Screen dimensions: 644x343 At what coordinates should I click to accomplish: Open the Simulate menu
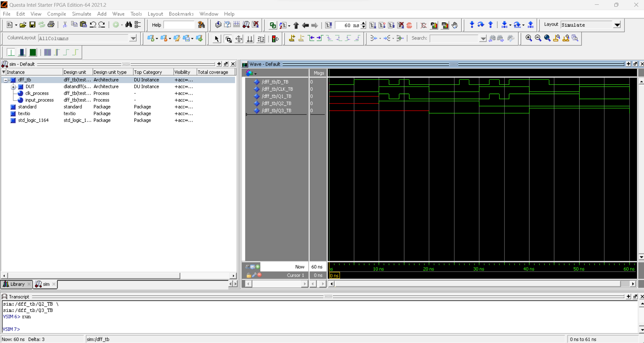(x=82, y=14)
